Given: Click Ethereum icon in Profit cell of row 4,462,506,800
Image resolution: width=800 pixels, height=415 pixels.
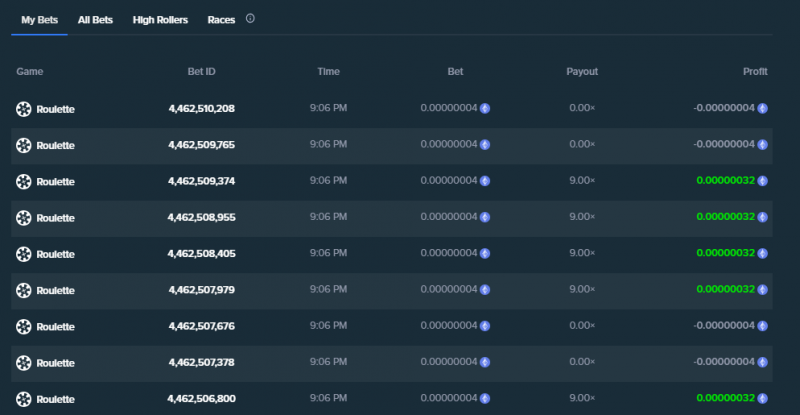Looking at the screenshot, I should [x=762, y=398].
